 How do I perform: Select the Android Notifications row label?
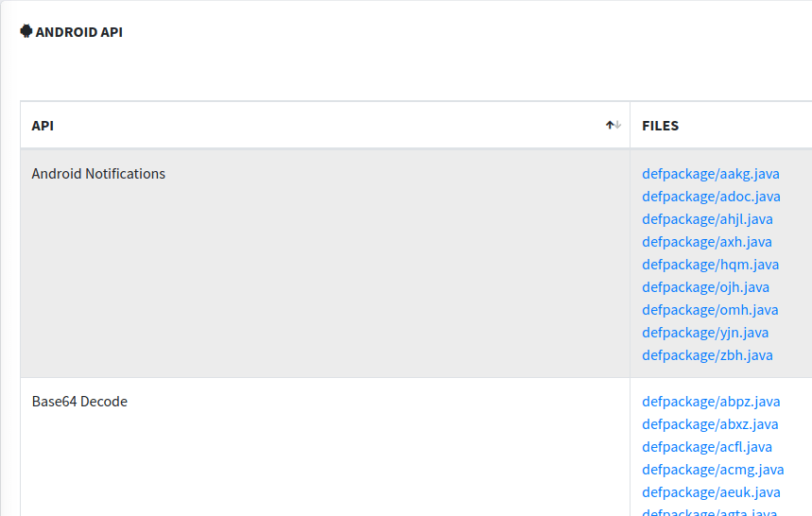(98, 174)
